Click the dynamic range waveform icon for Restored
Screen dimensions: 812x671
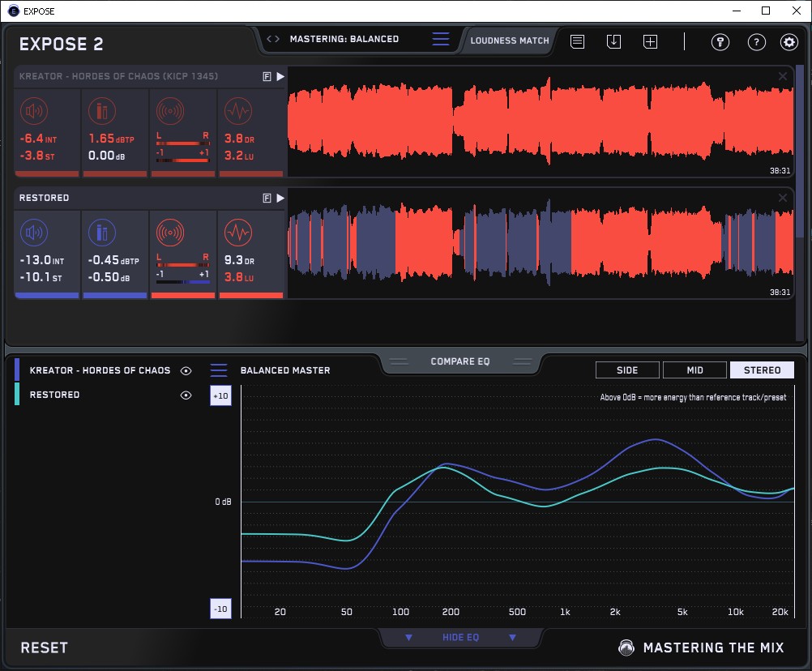[x=237, y=233]
